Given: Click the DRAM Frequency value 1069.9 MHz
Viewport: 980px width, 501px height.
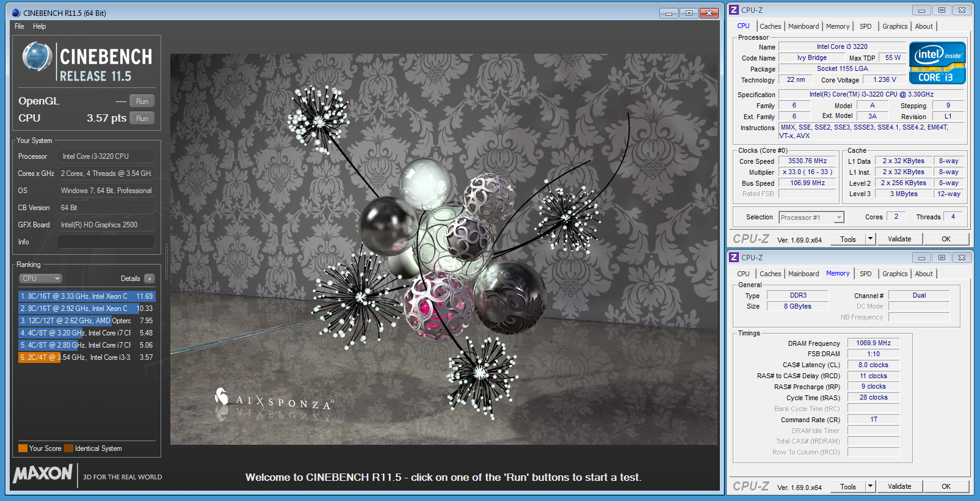Looking at the screenshot, I should tap(873, 343).
